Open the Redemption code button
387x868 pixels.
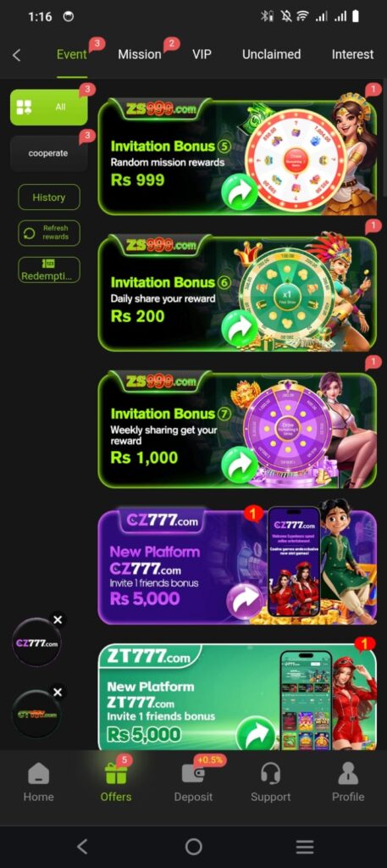pyautogui.click(x=48, y=270)
